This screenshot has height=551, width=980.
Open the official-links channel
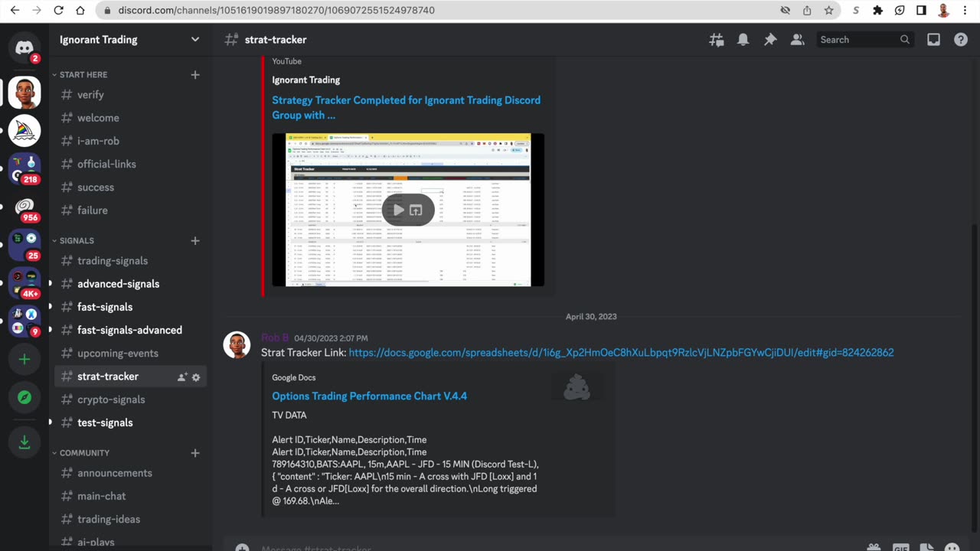point(130,164)
